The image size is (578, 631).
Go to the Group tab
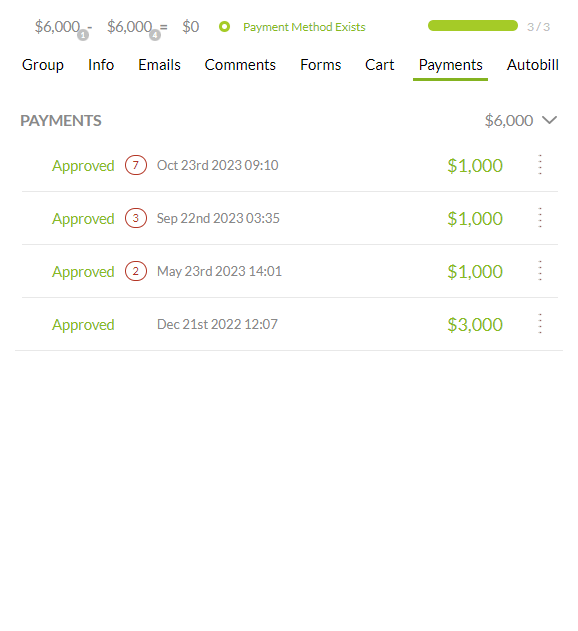pos(43,65)
